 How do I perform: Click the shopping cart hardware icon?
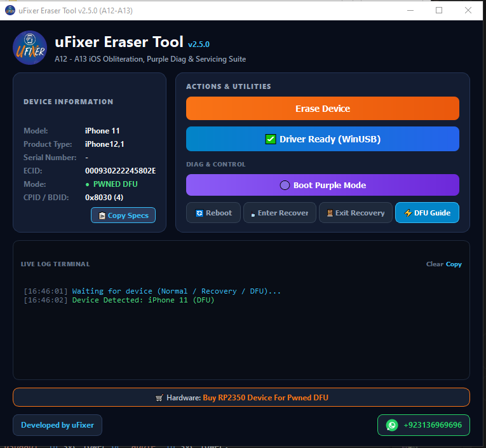pyautogui.click(x=159, y=398)
